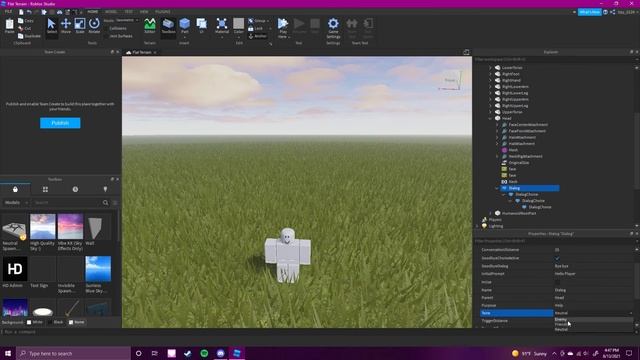This screenshot has height=360, width=640.
Task: Click in the Toolbox search field
Action: tap(67, 202)
